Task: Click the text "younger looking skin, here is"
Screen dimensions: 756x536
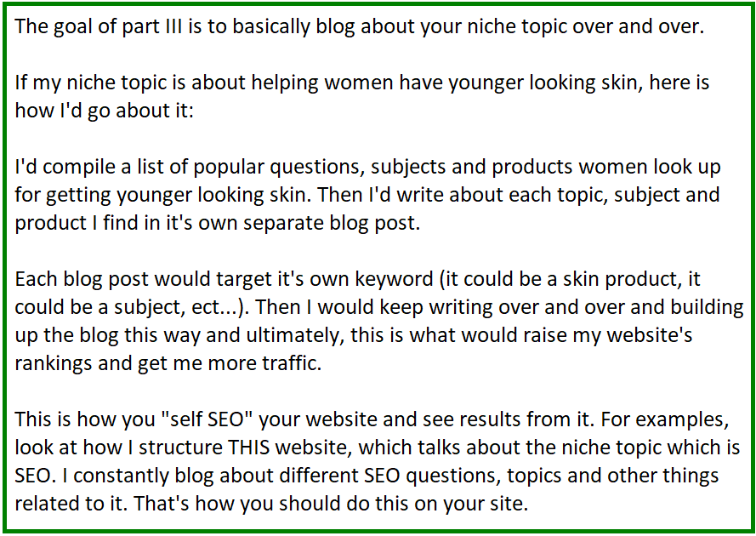Action: click(x=579, y=83)
